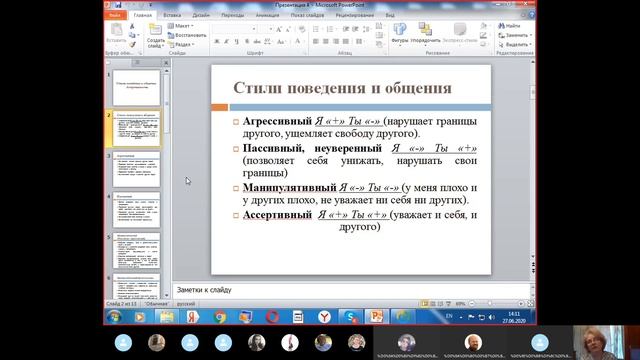Screen dimensions: 640x360
Task: Switch to the Дизайн tab
Action: pyautogui.click(x=201, y=15)
